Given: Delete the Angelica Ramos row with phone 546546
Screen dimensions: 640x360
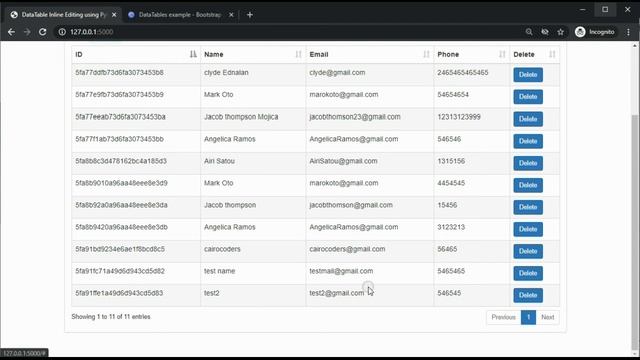Looking at the screenshot, I should click(528, 141).
